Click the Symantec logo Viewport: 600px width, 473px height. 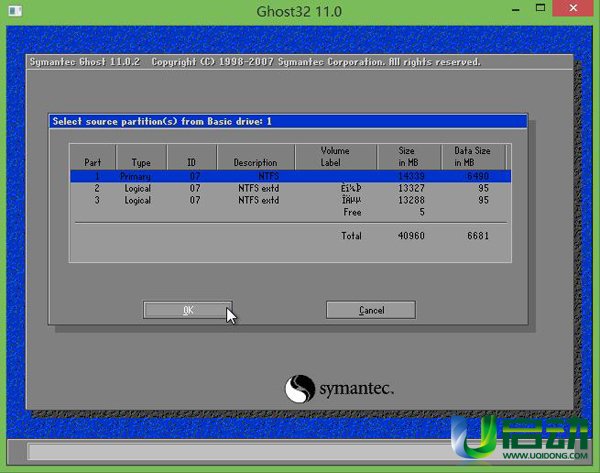[339, 389]
